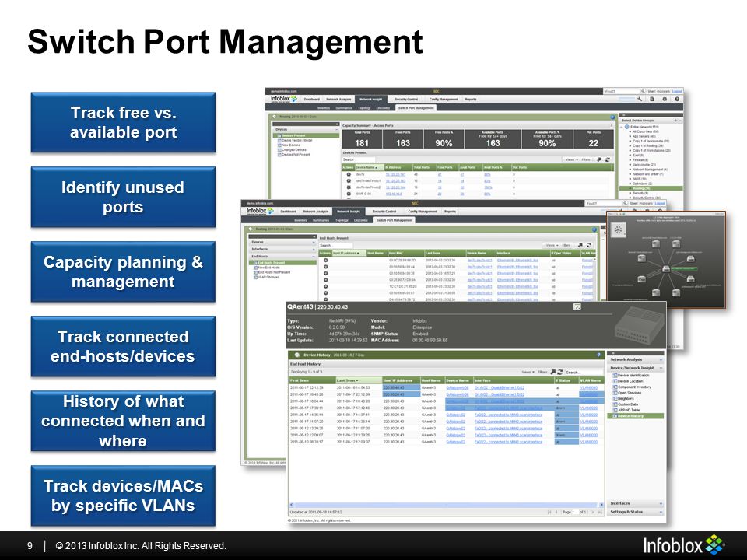Collapse Devices section in top window sidebar
The width and height of the screenshot is (747, 560).
point(336,129)
